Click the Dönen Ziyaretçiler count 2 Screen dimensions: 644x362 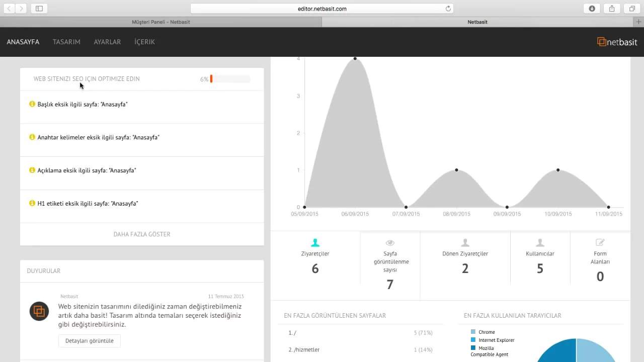click(465, 268)
